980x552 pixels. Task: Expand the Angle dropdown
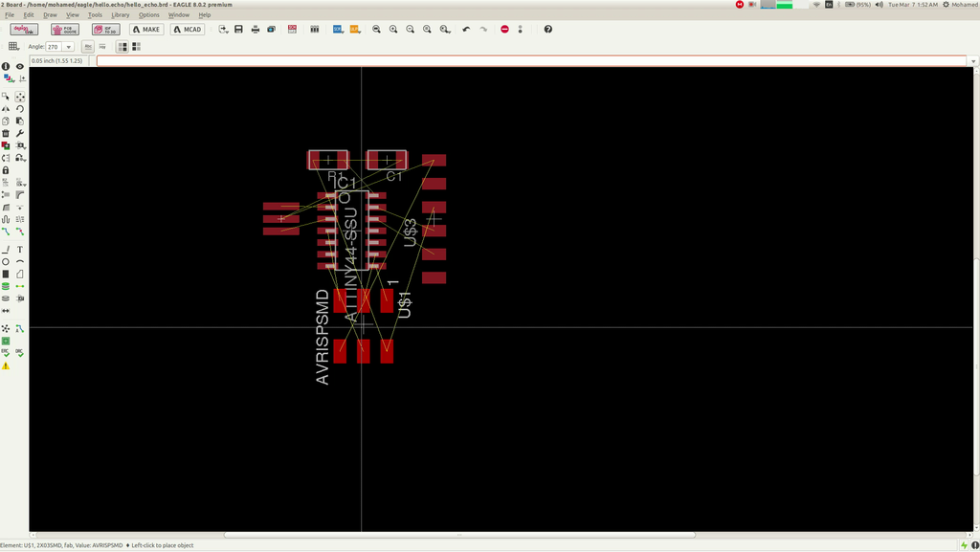tap(69, 47)
